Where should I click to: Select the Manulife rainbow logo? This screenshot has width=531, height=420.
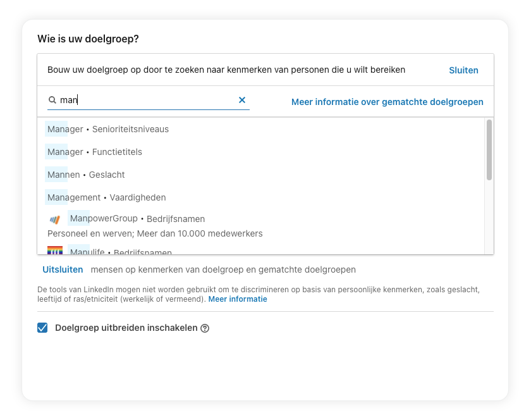(55, 250)
